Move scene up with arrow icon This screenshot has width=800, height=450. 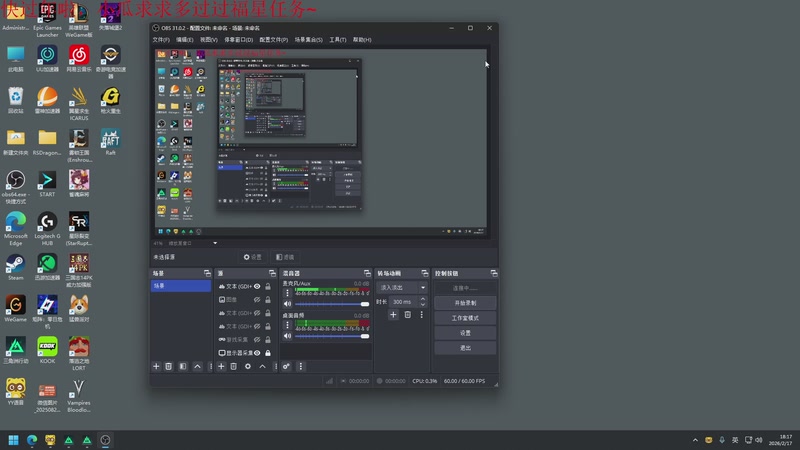click(197, 366)
